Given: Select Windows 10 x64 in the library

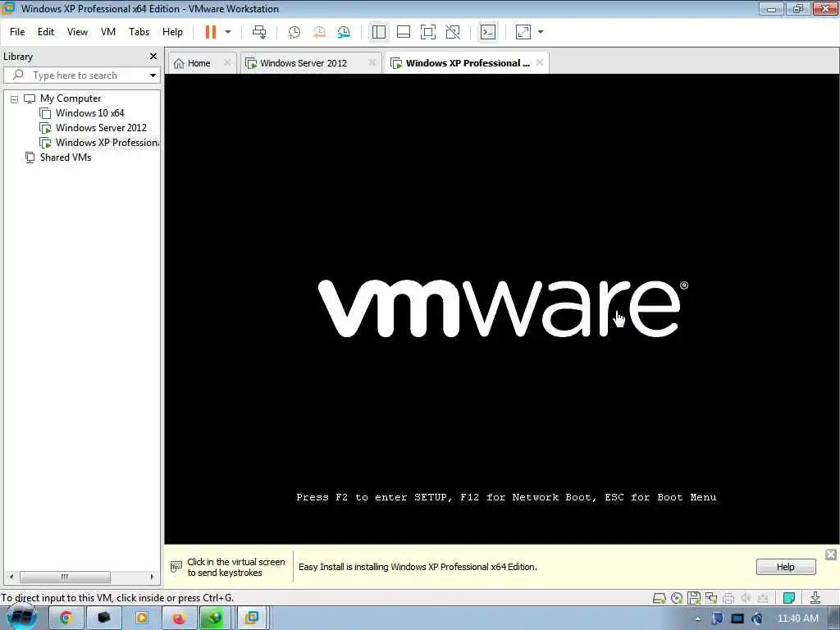Looking at the screenshot, I should click(89, 113).
